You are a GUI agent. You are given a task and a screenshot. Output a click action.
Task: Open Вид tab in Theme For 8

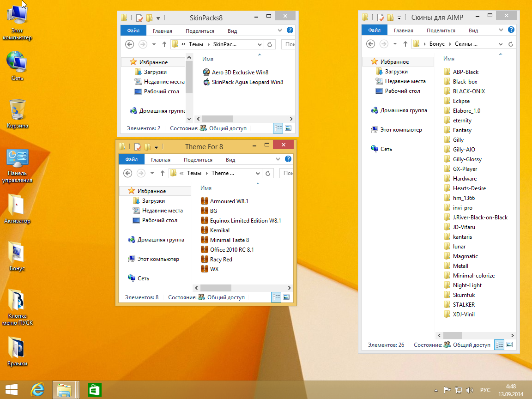[x=230, y=160]
